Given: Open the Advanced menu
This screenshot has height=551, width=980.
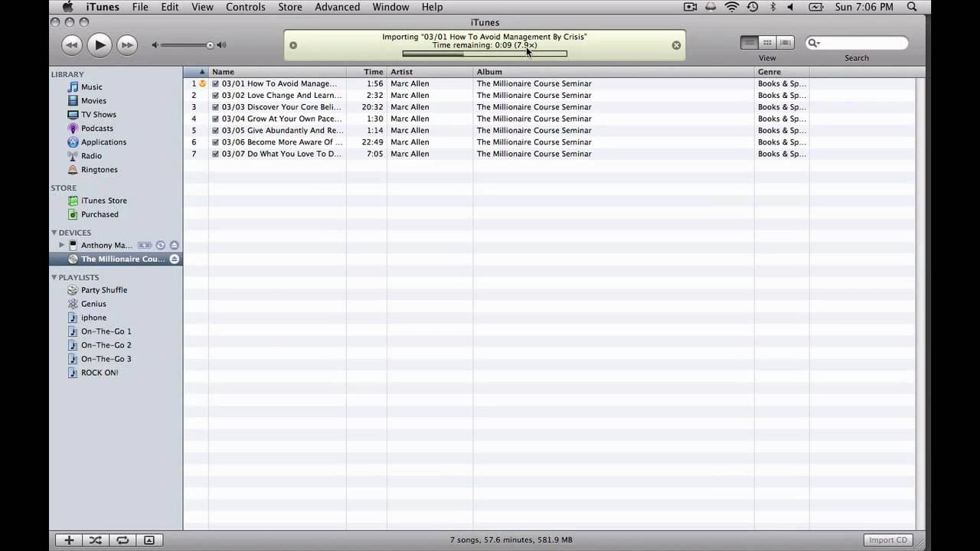Looking at the screenshot, I should pos(337,7).
